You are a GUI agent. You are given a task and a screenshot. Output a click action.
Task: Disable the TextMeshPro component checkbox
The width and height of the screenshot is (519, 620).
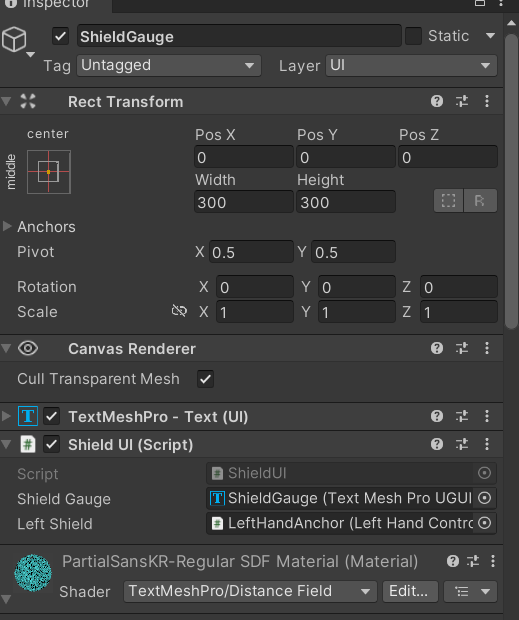click(52, 416)
